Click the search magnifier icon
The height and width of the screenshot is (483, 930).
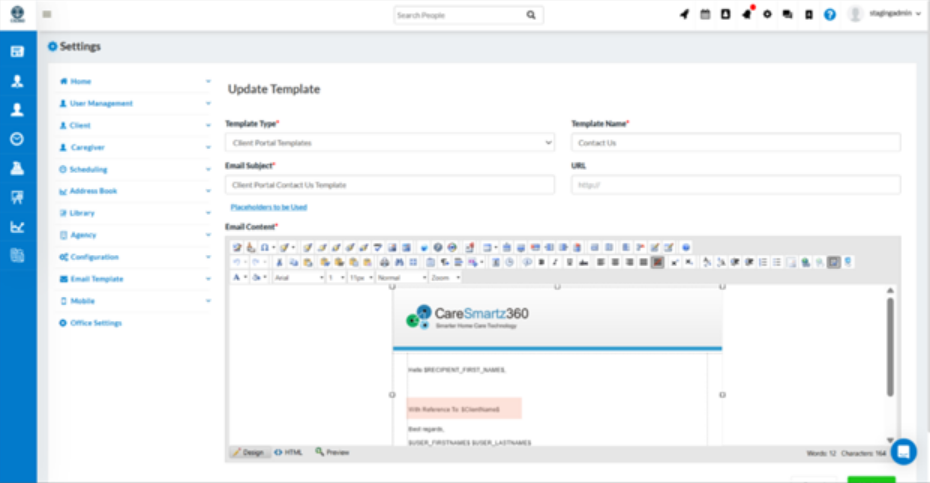point(531,15)
